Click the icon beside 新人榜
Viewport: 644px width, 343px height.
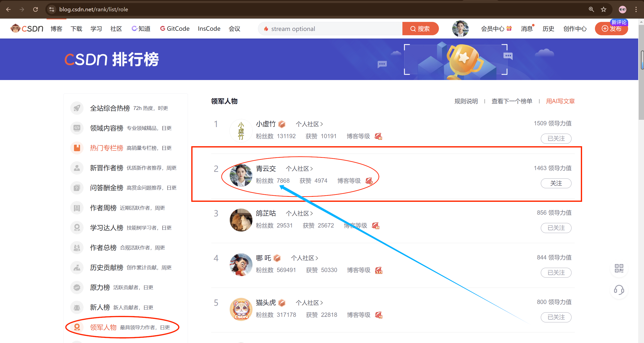tap(77, 307)
